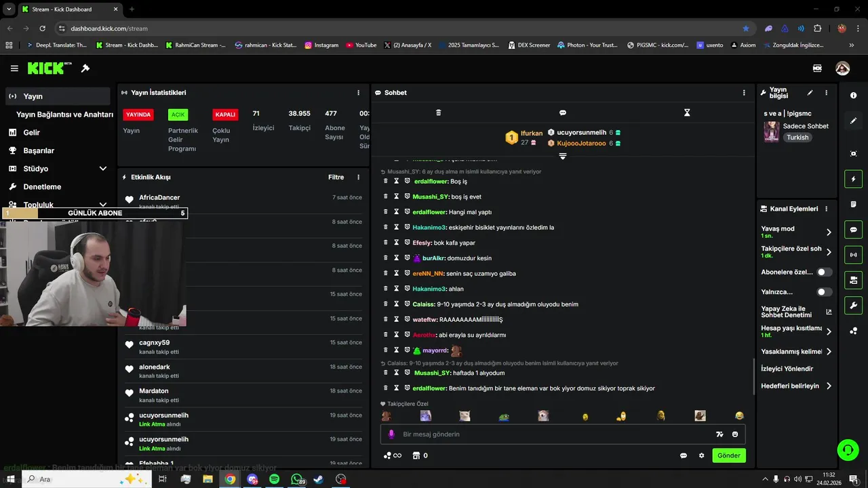This screenshot has height=488, width=868.
Task: Open the Yayın İstatistikleri three-dot menu
Action: click(359, 93)
